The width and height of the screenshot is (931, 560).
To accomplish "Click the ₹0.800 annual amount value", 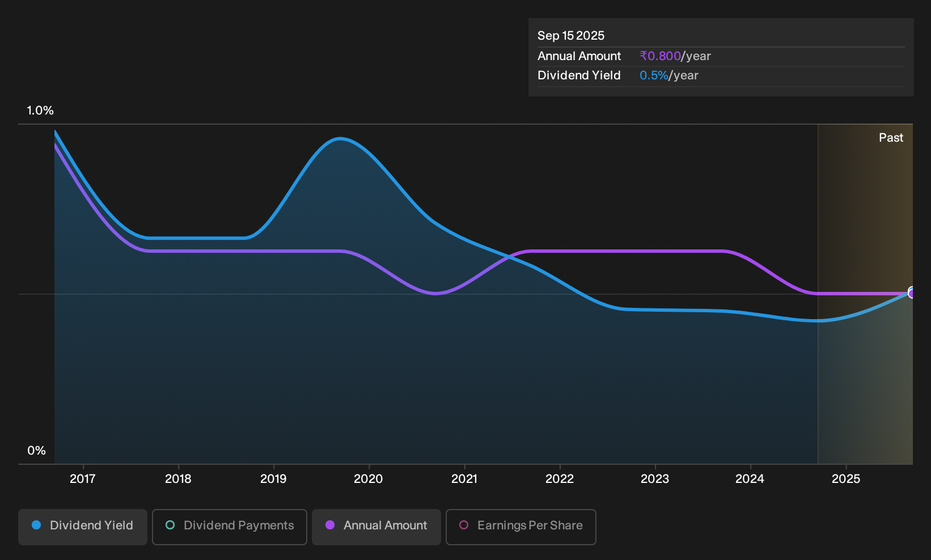I will (660, 56).
